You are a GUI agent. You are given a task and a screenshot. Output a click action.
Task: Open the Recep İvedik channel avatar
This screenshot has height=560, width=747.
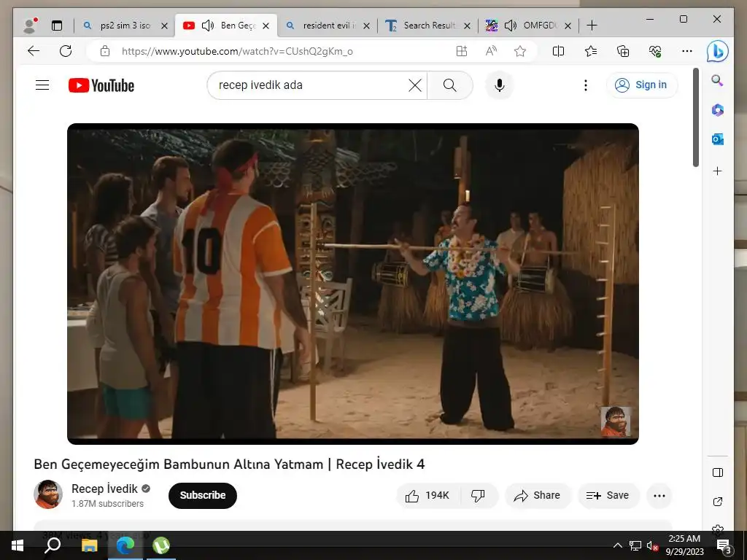pyautogui.click(x=48, y=494)
